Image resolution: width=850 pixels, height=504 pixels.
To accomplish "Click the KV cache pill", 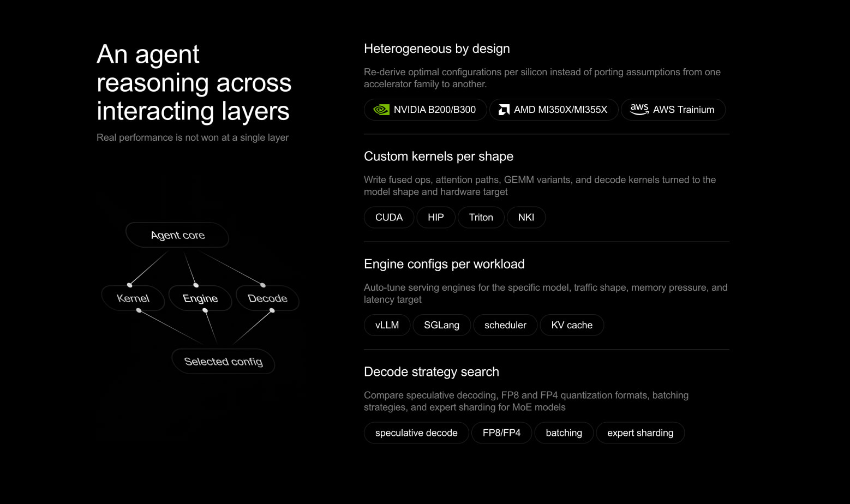I will [x=572, y=325].
